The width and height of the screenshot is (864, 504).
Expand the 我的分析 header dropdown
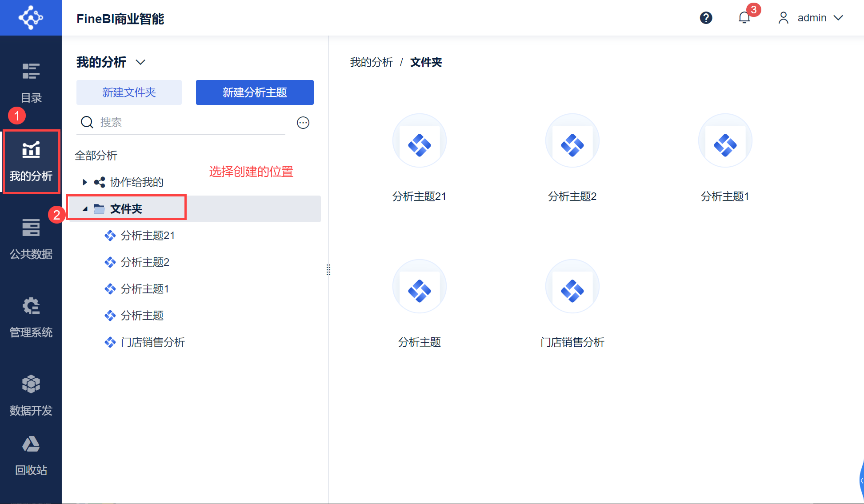[140, 62]
